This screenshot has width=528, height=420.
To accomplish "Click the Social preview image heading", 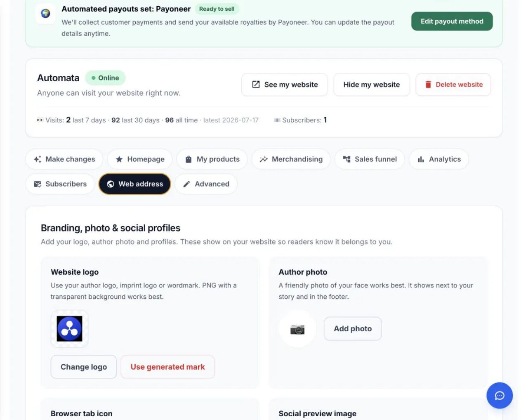I will tap(318, 414).
